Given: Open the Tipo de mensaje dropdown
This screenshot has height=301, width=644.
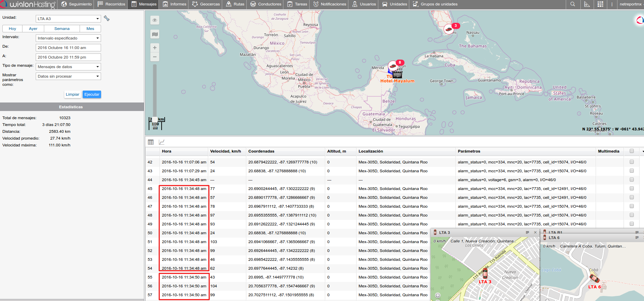Looking at the screenshot, I should [68, 67].
